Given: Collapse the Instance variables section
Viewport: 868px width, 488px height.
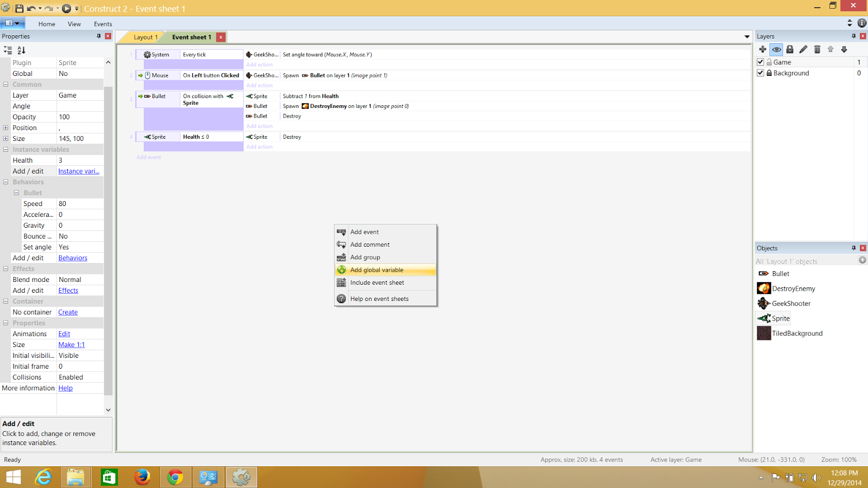Looking at the screenshot, I should click(5, 150).
